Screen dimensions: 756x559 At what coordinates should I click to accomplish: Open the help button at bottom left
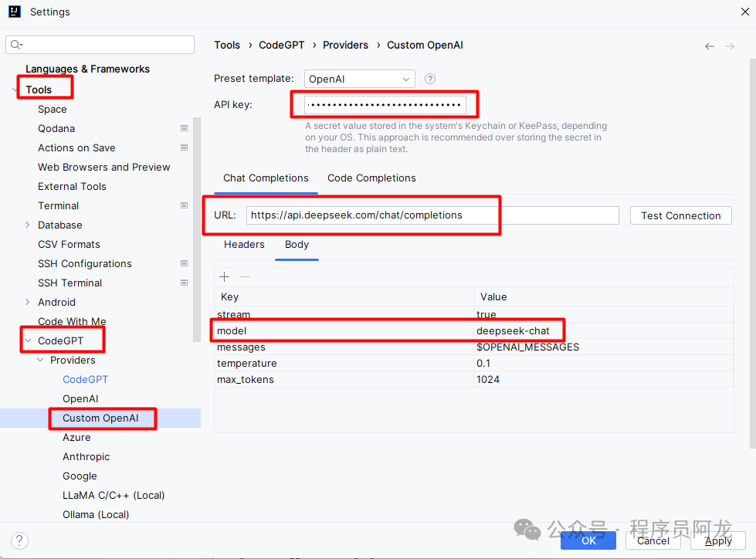pyautogui.click(x=19, y=540)
